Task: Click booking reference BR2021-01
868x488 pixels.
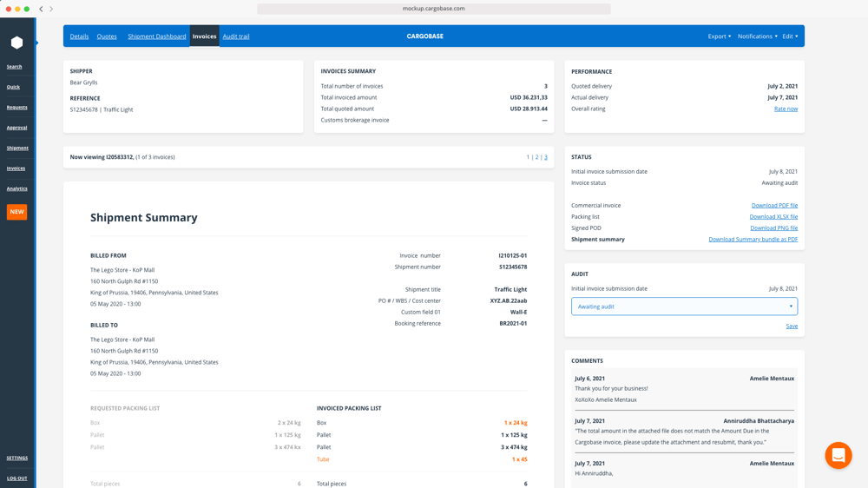Action: tap(513, 324)
